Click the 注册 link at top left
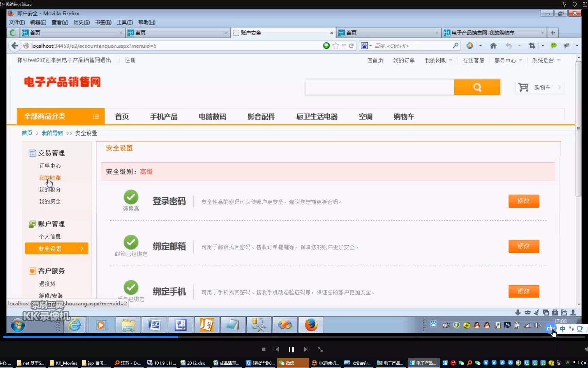Viewport: 588px width, 368px height. pyautogui.click(x=130, y=60)
